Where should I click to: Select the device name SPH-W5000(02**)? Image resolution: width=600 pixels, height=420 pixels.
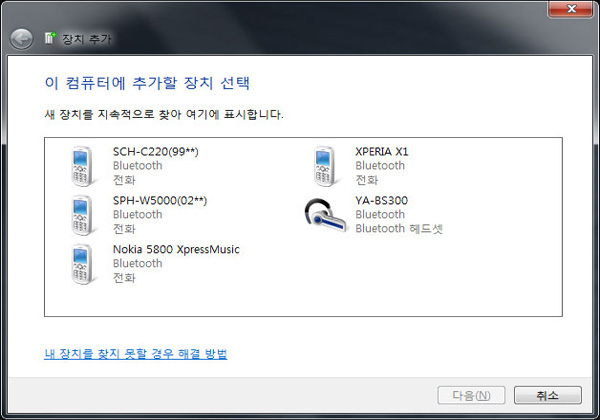160,201
